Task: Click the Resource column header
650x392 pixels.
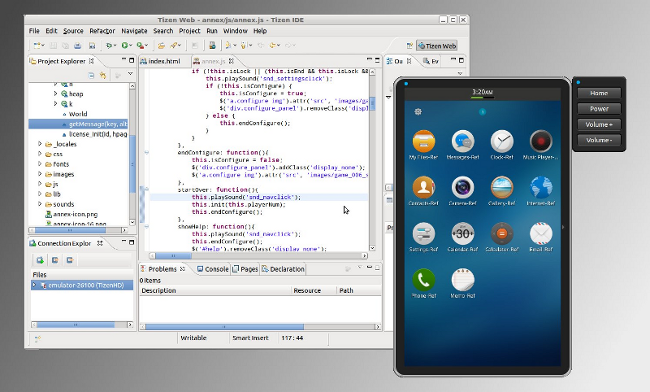Action: click(314, 290)
